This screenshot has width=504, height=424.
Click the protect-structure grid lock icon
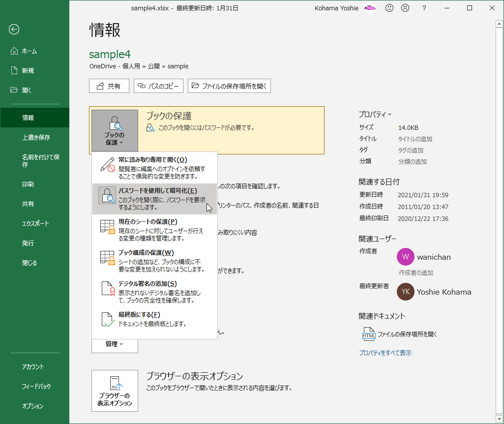tap(107, 258)
